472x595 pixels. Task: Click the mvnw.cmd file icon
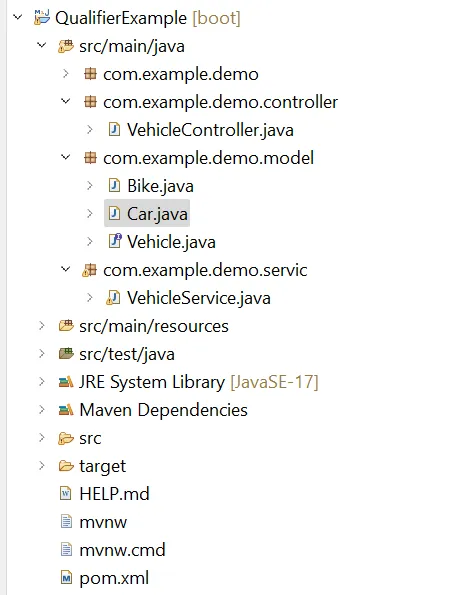[66, 549]
